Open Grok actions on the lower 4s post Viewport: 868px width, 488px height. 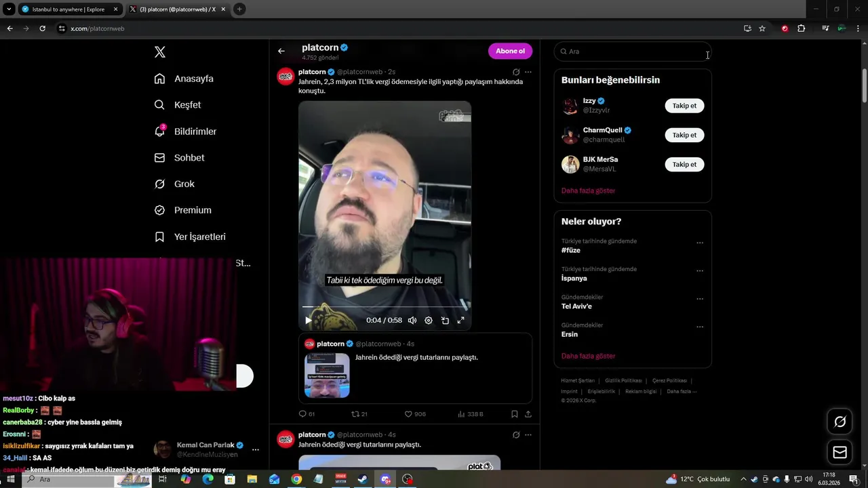click(516, 435)
